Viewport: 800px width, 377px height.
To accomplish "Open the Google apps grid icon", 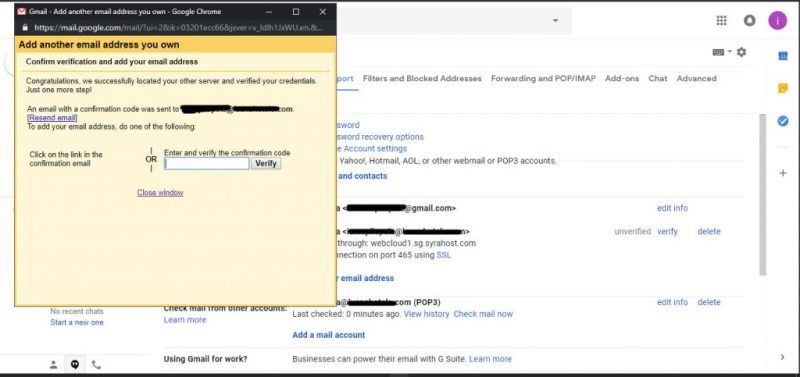I will point(721,20).
